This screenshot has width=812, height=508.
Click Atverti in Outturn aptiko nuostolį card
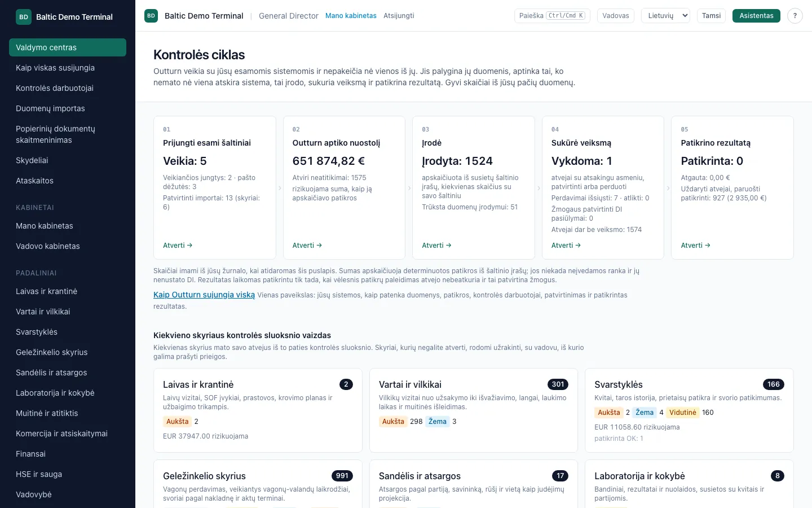pos(307,246)
